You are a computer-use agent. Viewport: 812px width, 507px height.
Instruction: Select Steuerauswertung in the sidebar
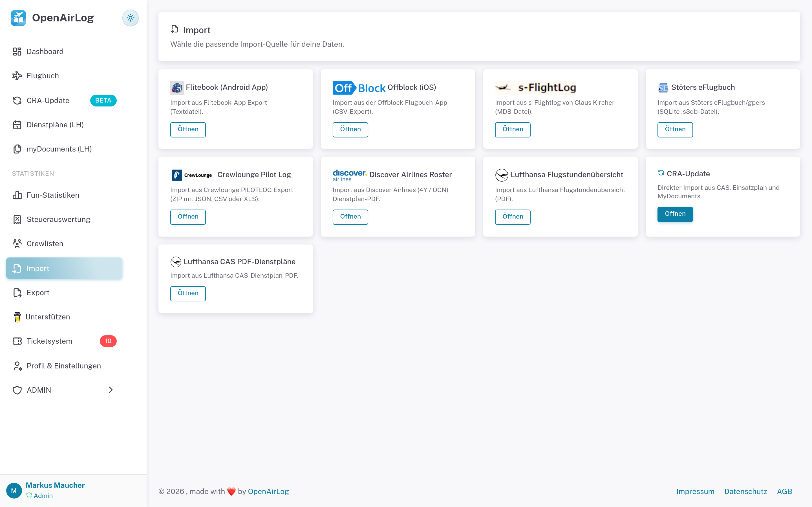58,219
